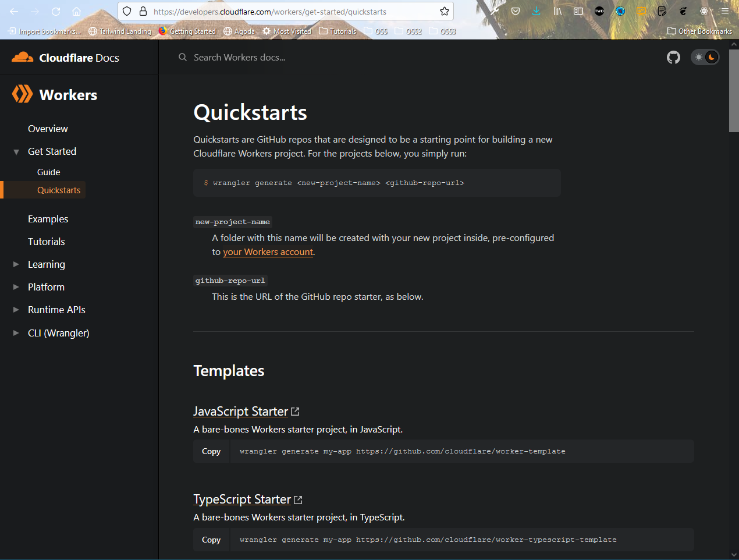739x560 pixels.
Task: Click the page vertical scrollbar thumb
Action: coord(734,91)
